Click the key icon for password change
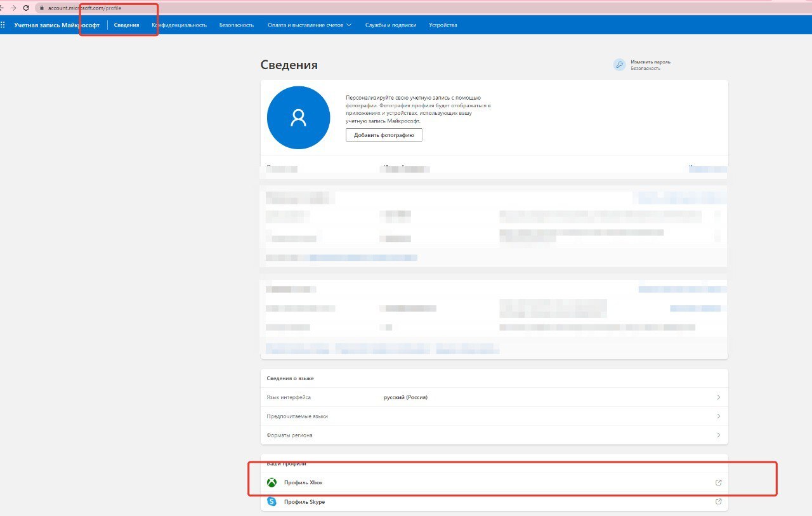812x516 pixels. 619,65
